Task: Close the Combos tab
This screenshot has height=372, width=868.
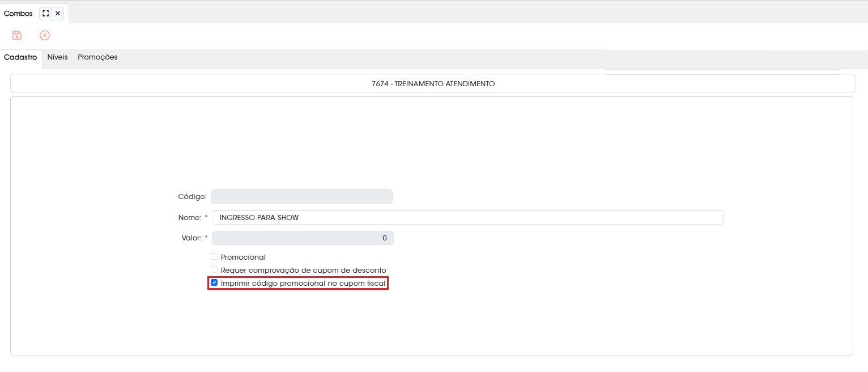Action: [x=58, y=13]
